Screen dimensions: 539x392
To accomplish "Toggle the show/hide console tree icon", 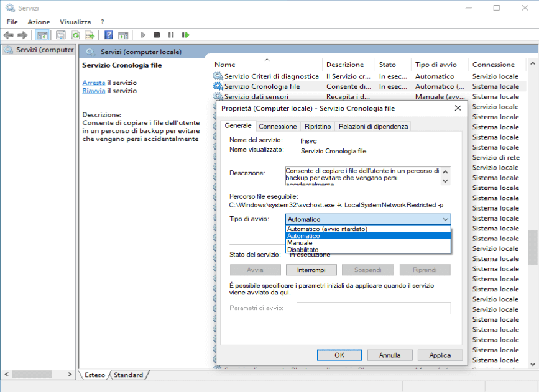I will point(42,35).
